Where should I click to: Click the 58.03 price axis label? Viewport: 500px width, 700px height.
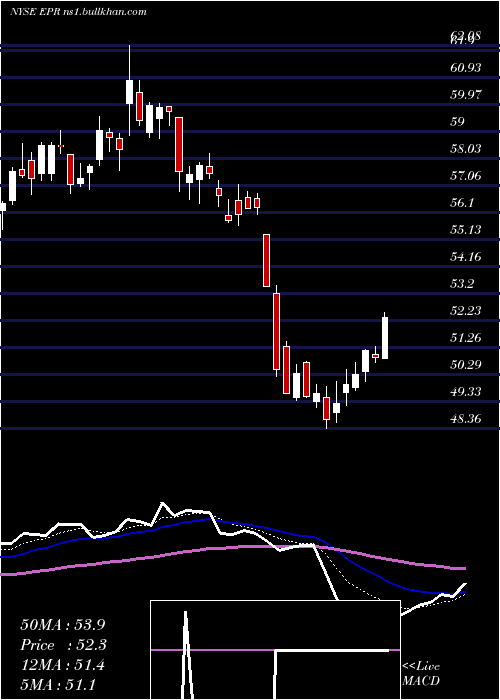click(466, 149)
